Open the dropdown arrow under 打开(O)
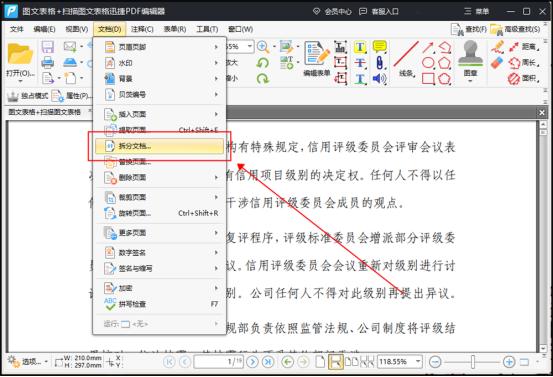The image size is (553, 377). [x=20, y=81]
